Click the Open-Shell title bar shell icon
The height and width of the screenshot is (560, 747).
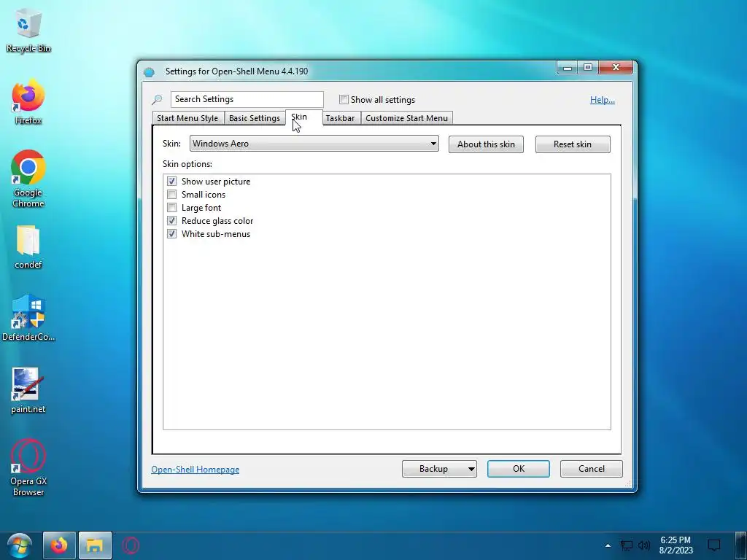(x=149, y=72)
